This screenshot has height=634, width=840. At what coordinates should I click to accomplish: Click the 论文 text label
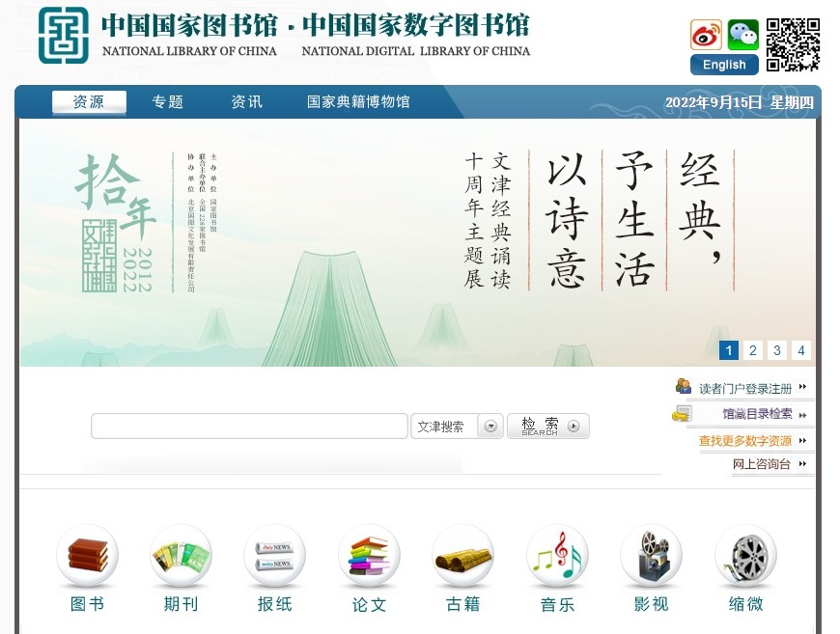click(x=369, y=605)
